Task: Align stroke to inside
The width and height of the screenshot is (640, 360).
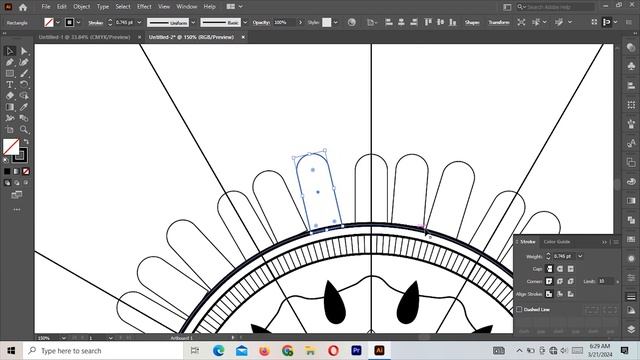Action: click(560, 294)
